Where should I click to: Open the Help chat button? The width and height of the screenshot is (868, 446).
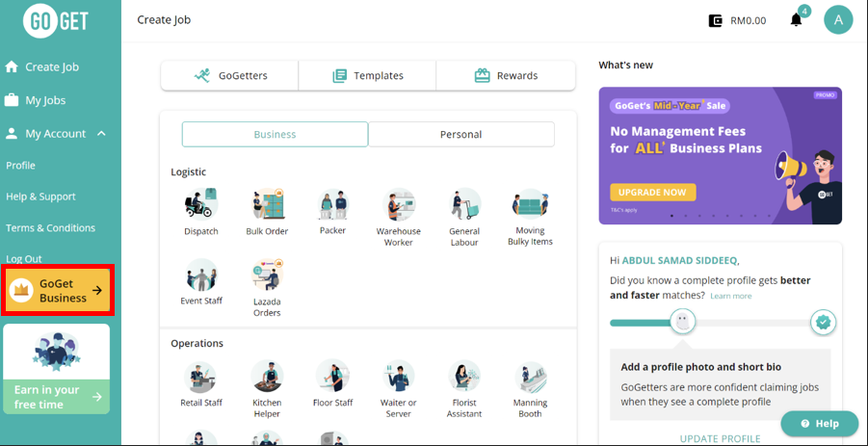coord(819,424)
